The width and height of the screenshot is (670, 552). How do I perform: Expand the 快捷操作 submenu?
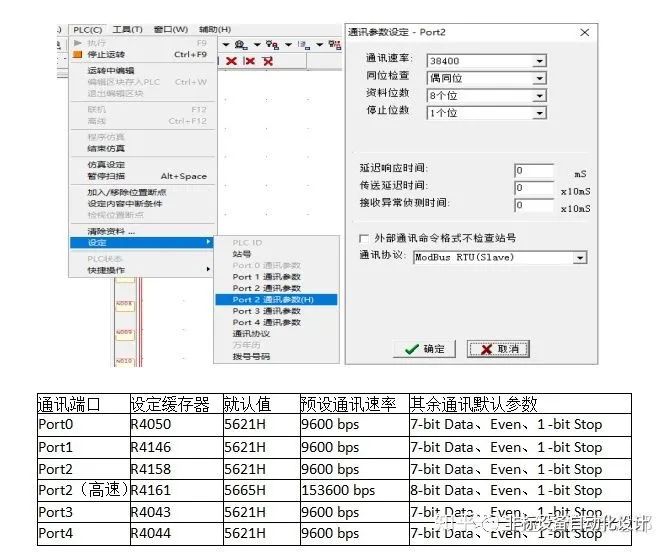(142, 270)
